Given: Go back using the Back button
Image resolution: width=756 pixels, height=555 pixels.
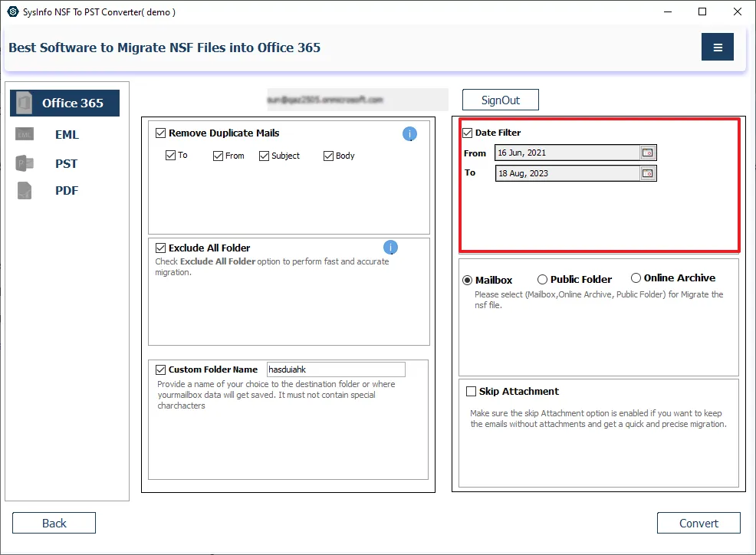Looking at the screenshot, I should click(54, 523).
